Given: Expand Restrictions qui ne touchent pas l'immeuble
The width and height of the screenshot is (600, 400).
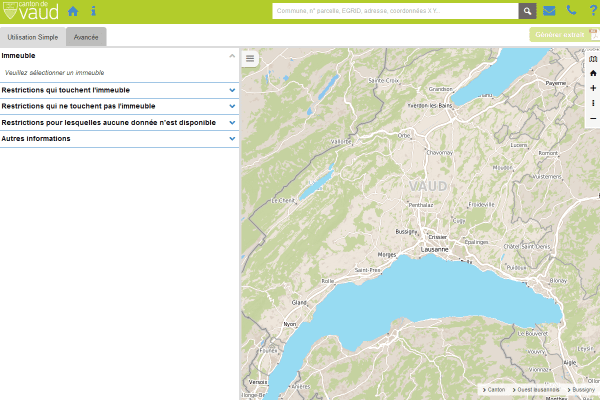Looking at the screenshot, I should [119, 106].
